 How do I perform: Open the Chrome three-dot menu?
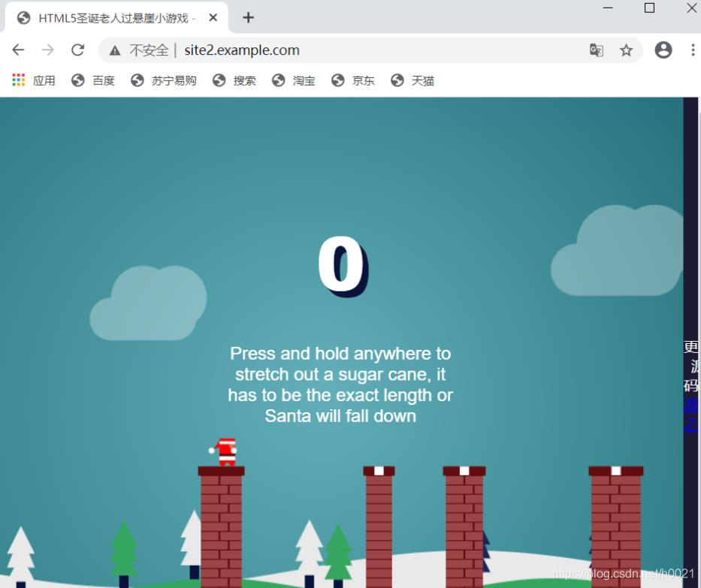pos(693,50)
